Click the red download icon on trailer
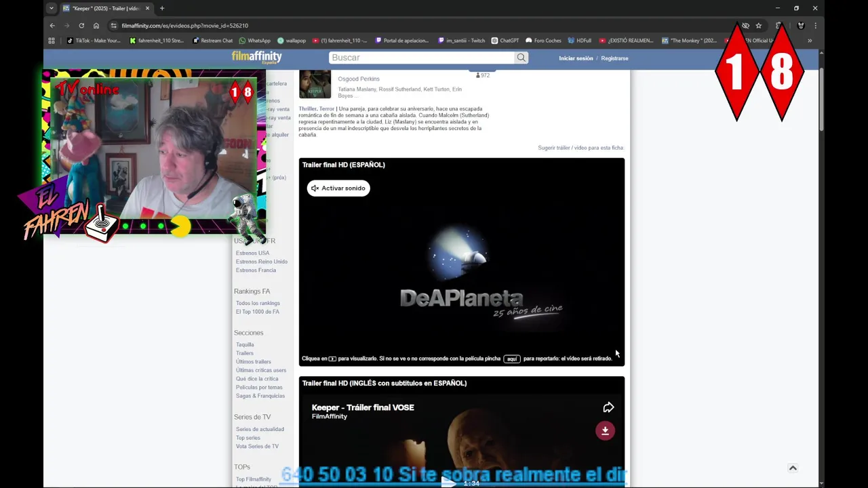Screen dimensions: 868x488 606,430
